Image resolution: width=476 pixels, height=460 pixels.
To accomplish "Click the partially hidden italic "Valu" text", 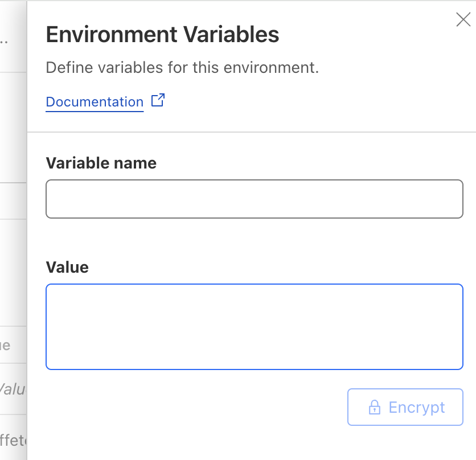I will pyautogui.click(x=11, y=389).
